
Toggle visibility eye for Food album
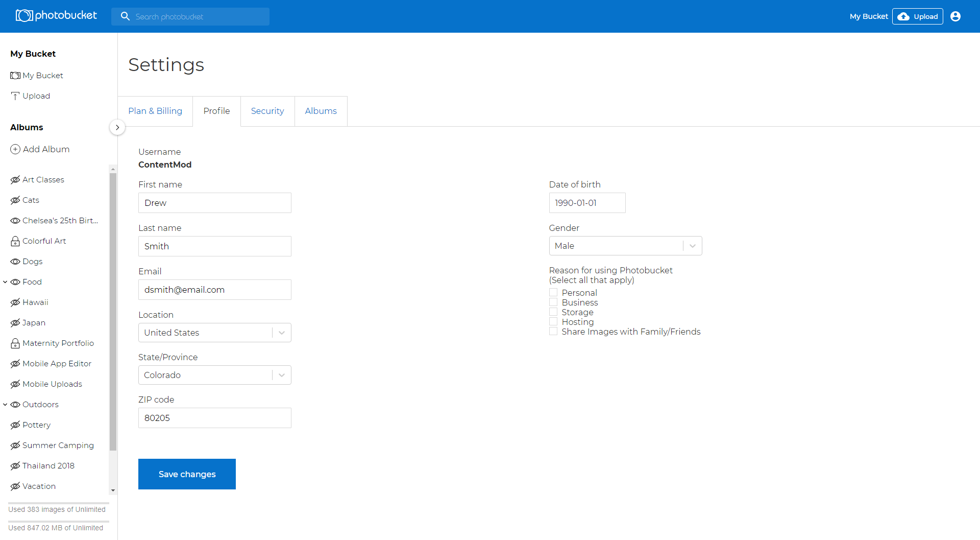15,282
